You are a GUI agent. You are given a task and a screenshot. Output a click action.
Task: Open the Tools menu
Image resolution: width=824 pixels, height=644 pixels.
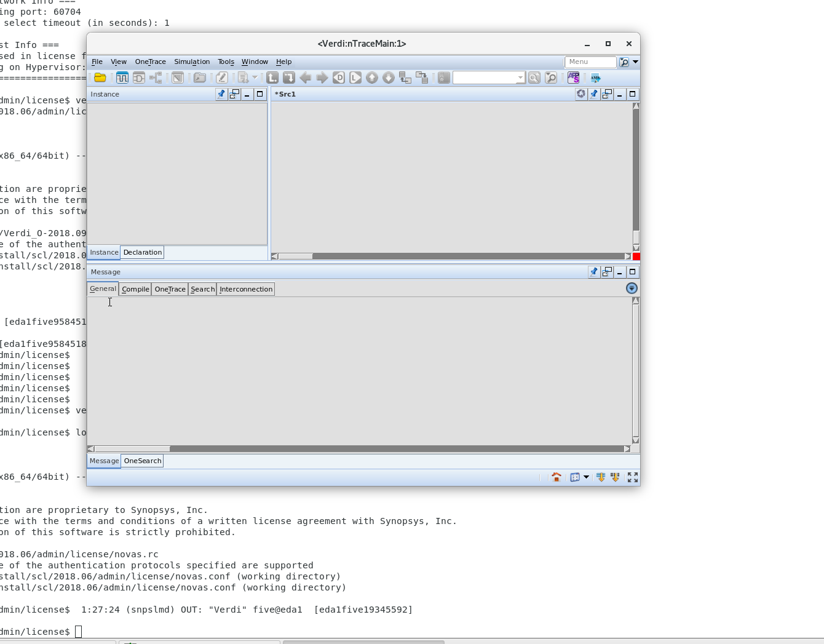[226, 62]
